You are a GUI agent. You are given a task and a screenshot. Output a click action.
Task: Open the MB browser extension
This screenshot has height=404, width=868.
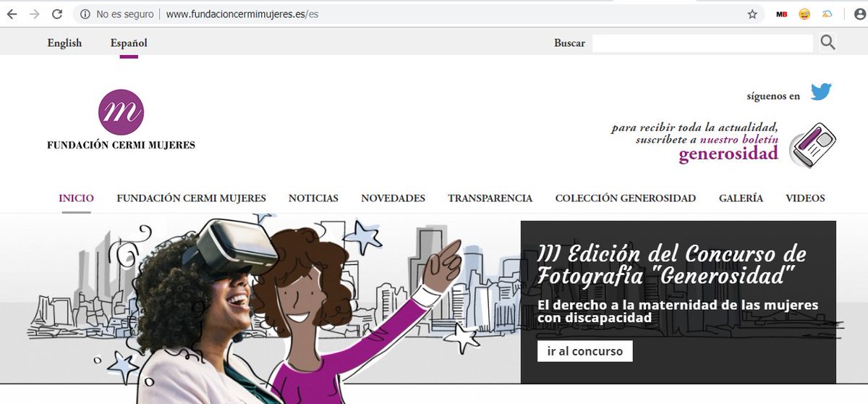coord(782,14)
